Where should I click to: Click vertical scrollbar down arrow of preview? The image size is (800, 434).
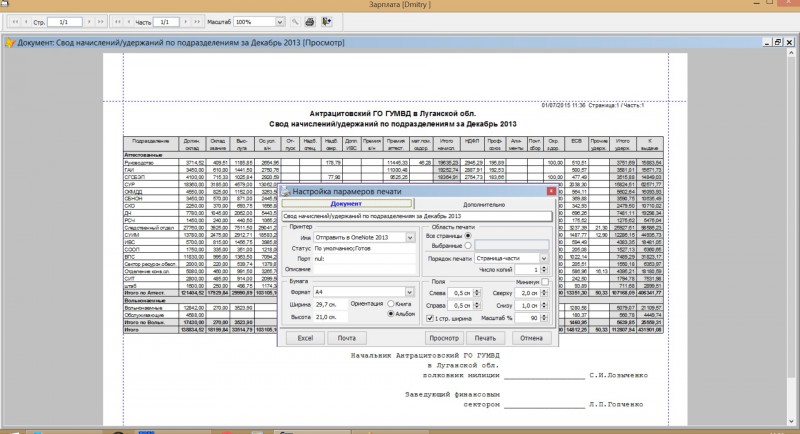[x=791, y=421]
